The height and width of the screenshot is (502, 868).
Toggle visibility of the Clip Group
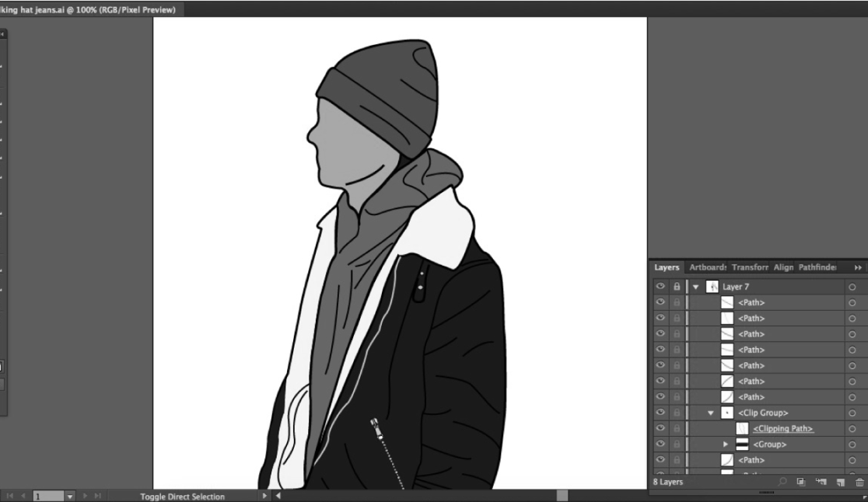(661, 413)
